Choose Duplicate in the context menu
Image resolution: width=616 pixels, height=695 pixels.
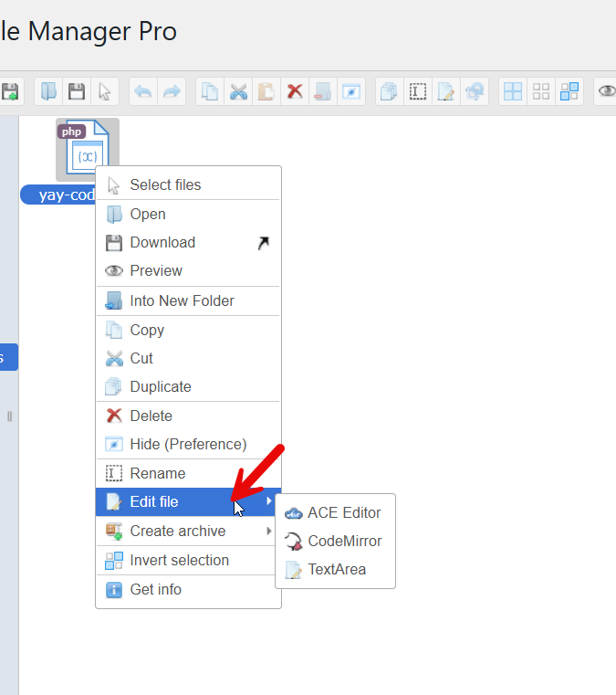pos(188,386)
